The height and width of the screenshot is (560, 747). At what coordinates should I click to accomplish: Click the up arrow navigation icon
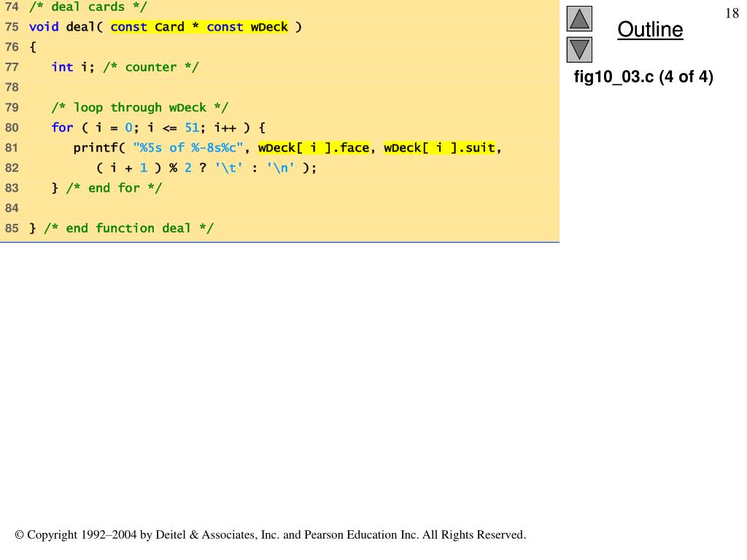click(579, 18)
